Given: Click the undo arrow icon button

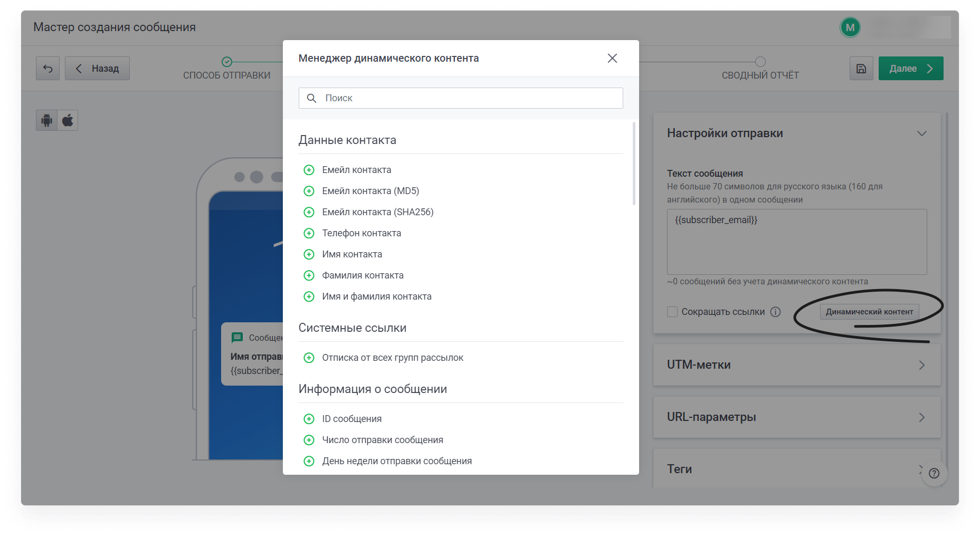Looking at the screenshot, I should [47, 69].
